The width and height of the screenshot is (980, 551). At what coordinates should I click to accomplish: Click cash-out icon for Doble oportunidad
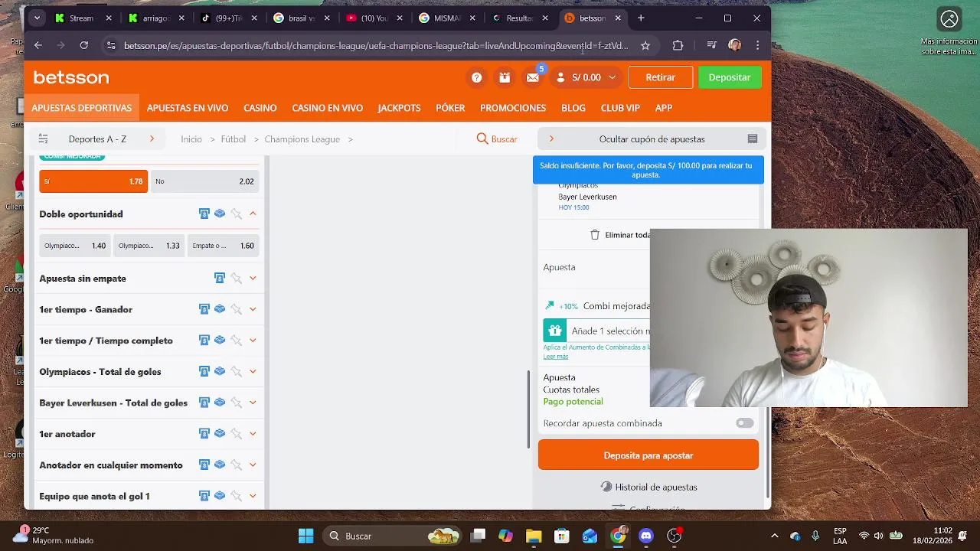(204, 214)
